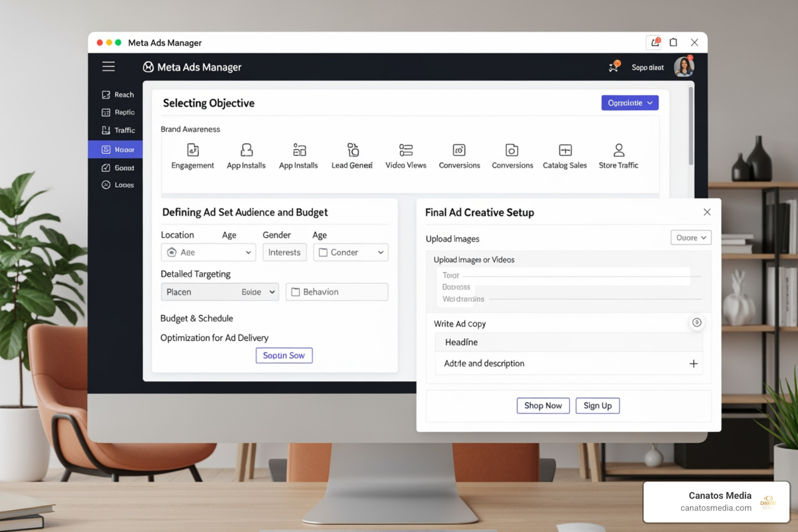
Task: Close the Final Ad Creative Setup panel
Action: tap(707, 212)
